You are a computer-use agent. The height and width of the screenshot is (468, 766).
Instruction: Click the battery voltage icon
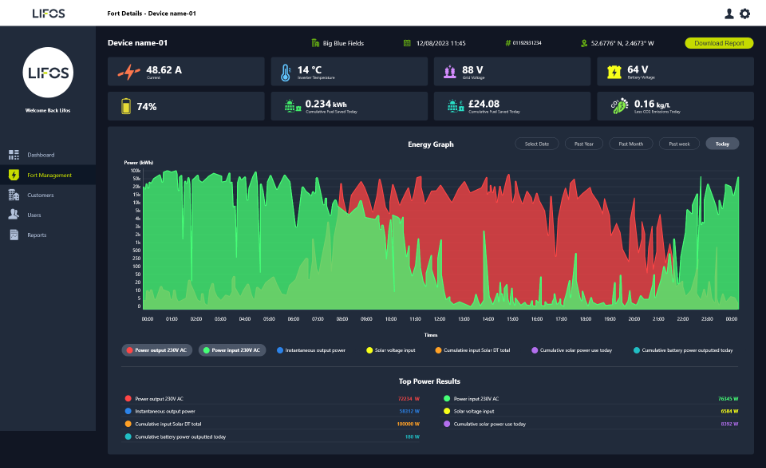click(613, 72)
